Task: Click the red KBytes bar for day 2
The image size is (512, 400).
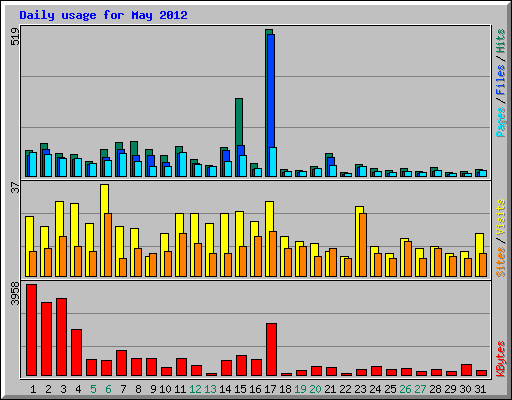Action: point(46,339)
